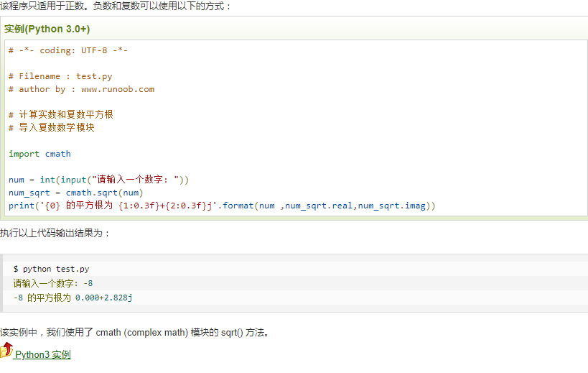Click the "sqrt() 方法" text in description
This screenshot has height=373, width=588.
(244, 333)
